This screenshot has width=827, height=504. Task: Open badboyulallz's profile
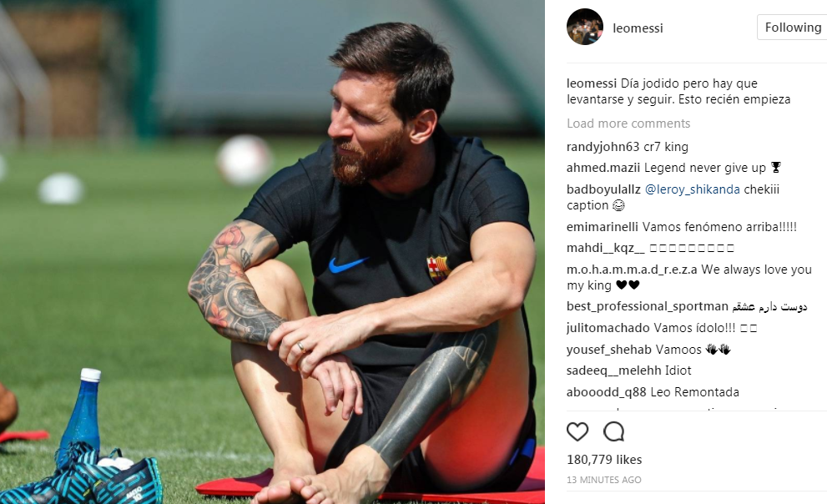click(x=603, y=189)
